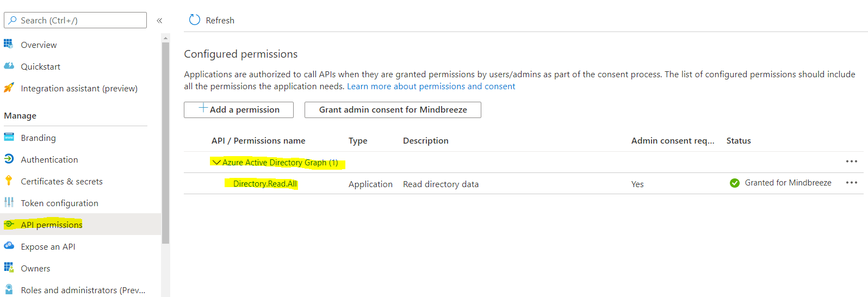Click the Overview icon in sidebar
This screenshot has height=297, width=868.
(x=9, y=44)
